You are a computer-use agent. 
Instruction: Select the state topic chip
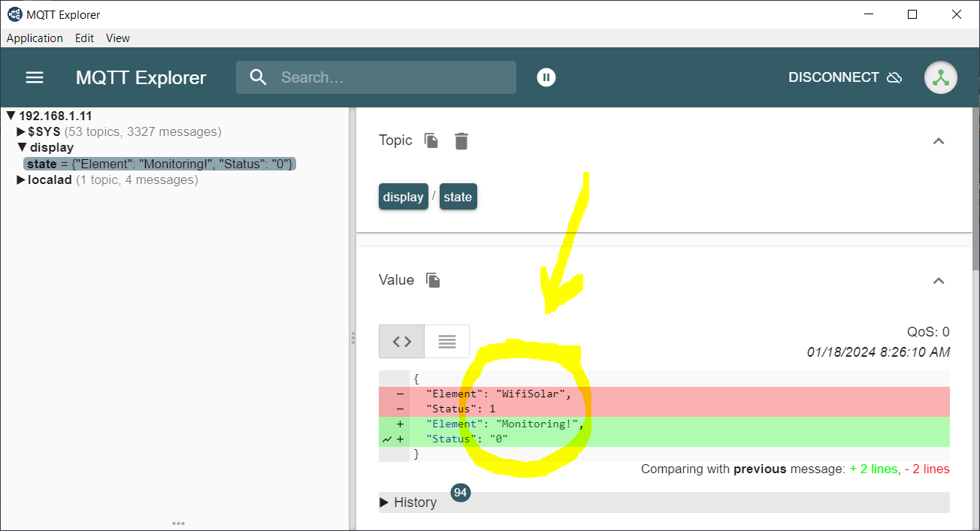point(458,197)
